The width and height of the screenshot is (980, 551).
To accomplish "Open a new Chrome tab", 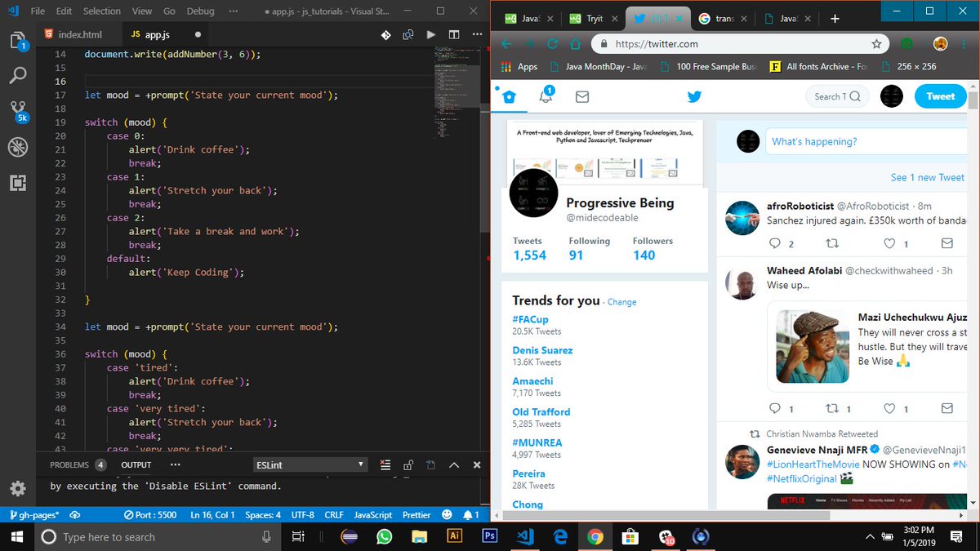I will tap(835, 19).
